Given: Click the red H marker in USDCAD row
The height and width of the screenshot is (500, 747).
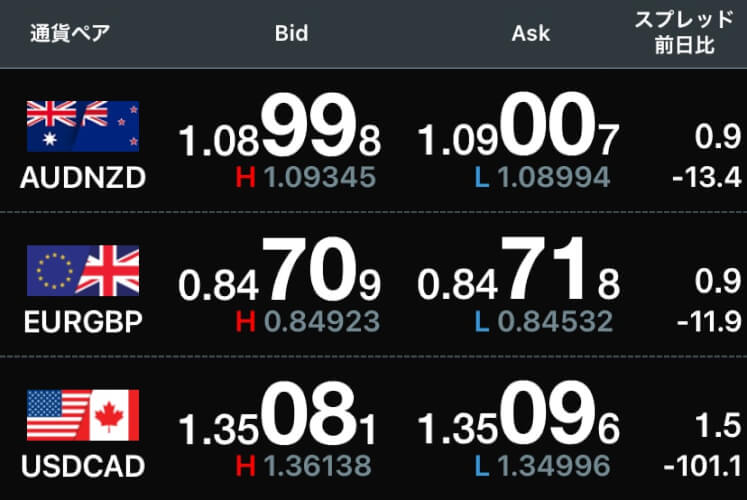Looking at the screenshot, I should (x=245, y=465).
